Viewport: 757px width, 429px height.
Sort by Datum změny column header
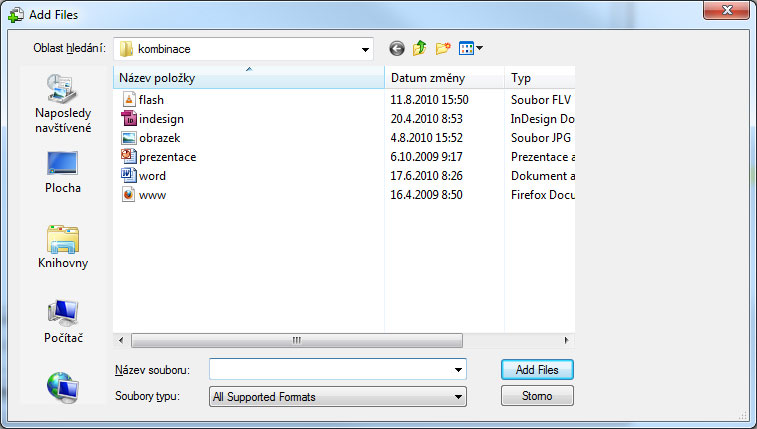443,78
